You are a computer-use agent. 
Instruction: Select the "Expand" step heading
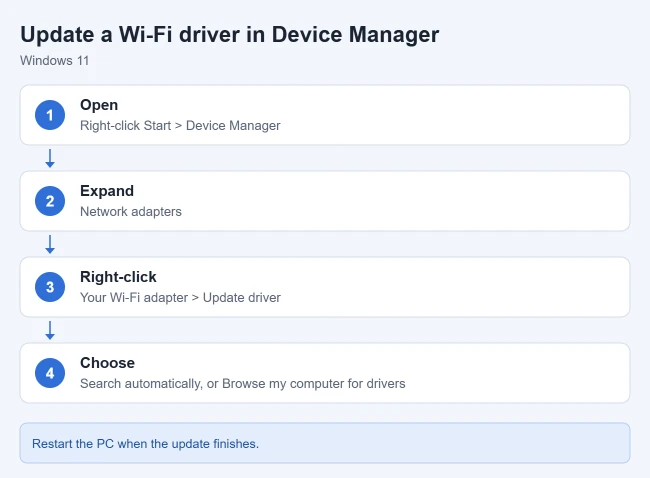(107, 191)
